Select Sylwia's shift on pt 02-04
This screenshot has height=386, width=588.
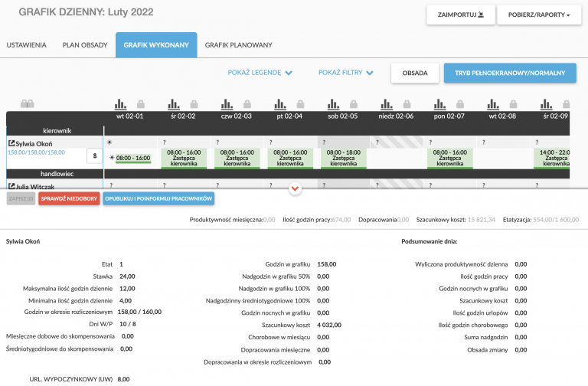click(x=290, y=159)
